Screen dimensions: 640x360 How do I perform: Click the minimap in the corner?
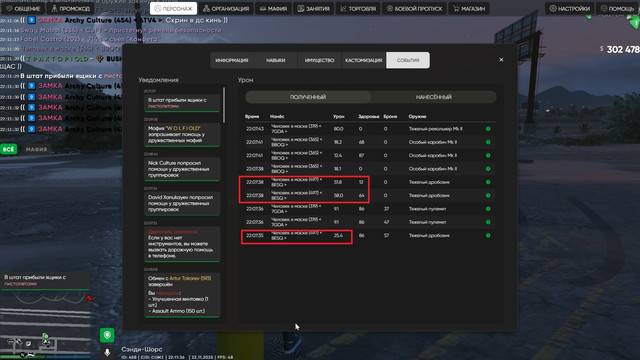45,325
